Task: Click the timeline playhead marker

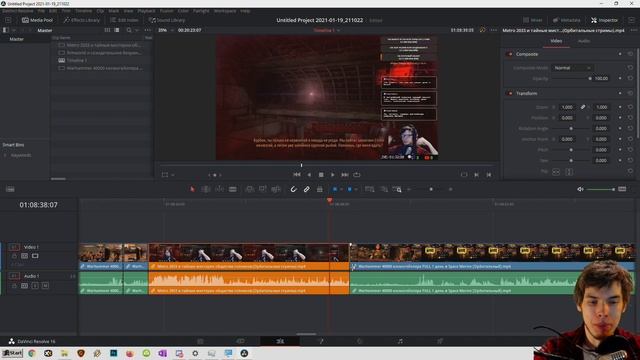Action: 329,200
